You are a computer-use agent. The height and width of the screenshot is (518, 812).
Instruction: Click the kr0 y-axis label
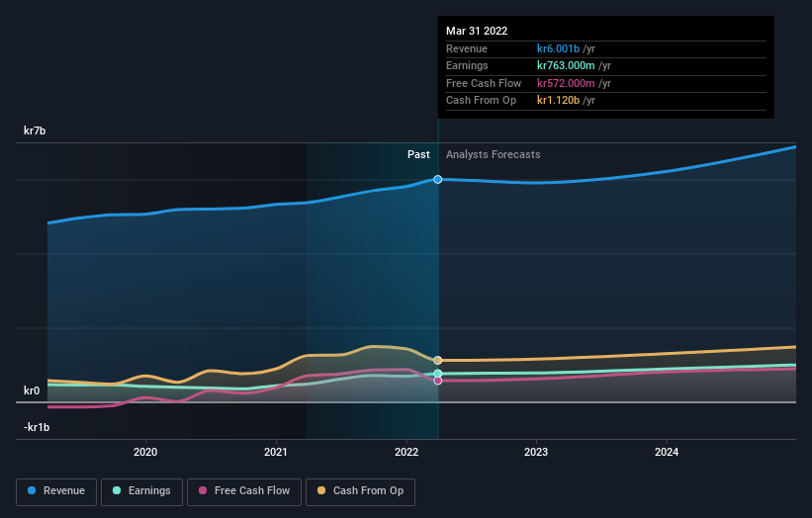32,390
